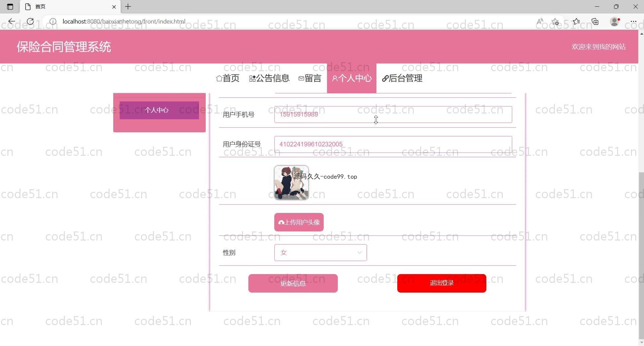644x346 pixels.
Task: Select the 首页 browser tab
Action: pyautogui.click(x=70, y=7)
